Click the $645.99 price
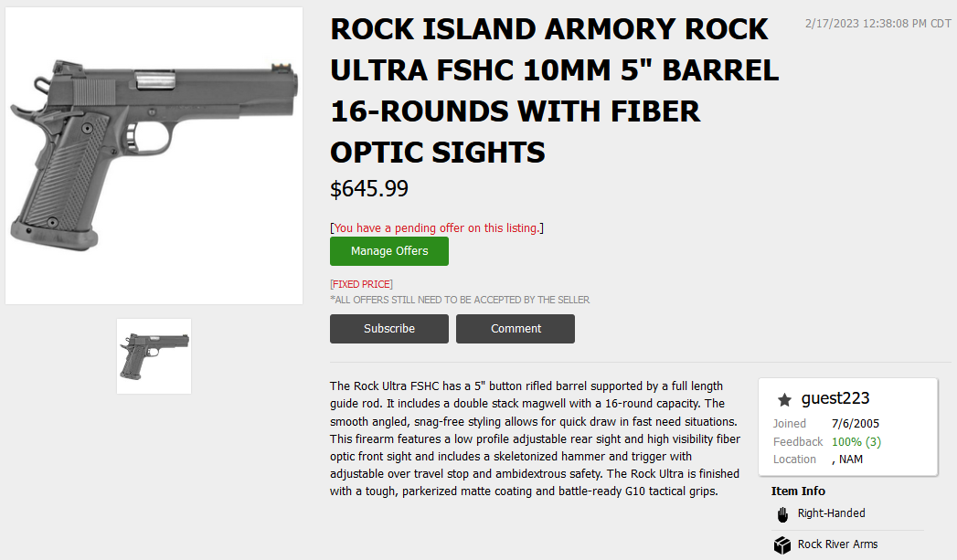This screenshot has width=957, height=560. point(369,189)
